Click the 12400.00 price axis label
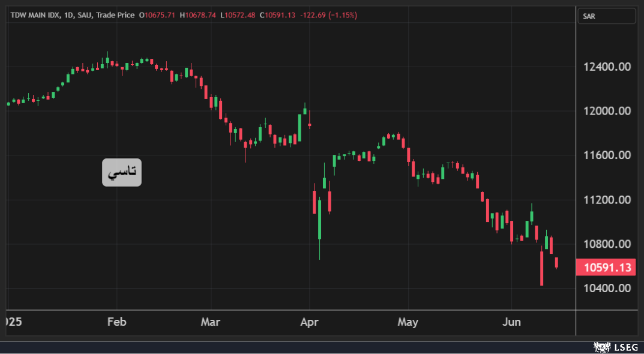644x354 pixels. pyautogui.click(x=607, y=67)
